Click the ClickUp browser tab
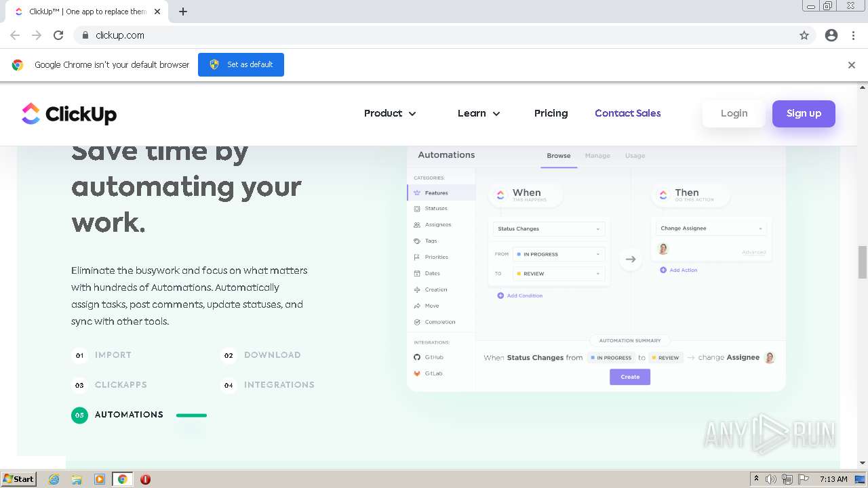Viewport: 868px width, 488px height. click(88, 12)
